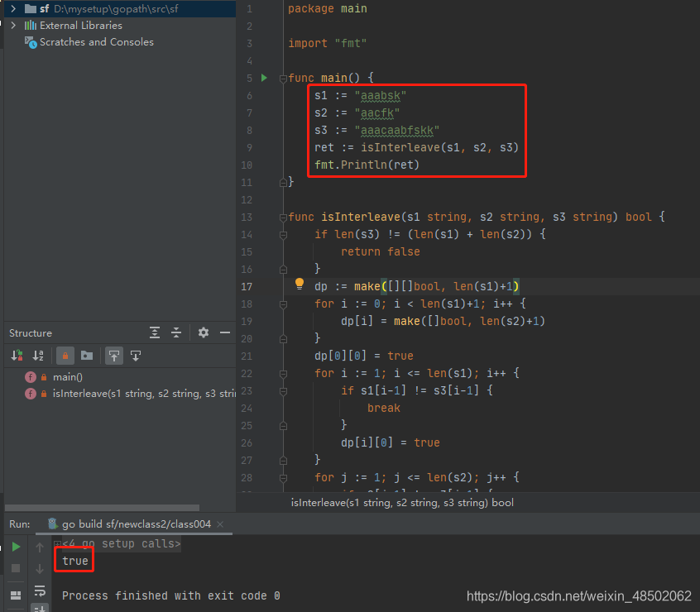The width and height of the screenshot is (700, 612).
Task: Click scroll to end console icon
Action: tap(39, 608)
